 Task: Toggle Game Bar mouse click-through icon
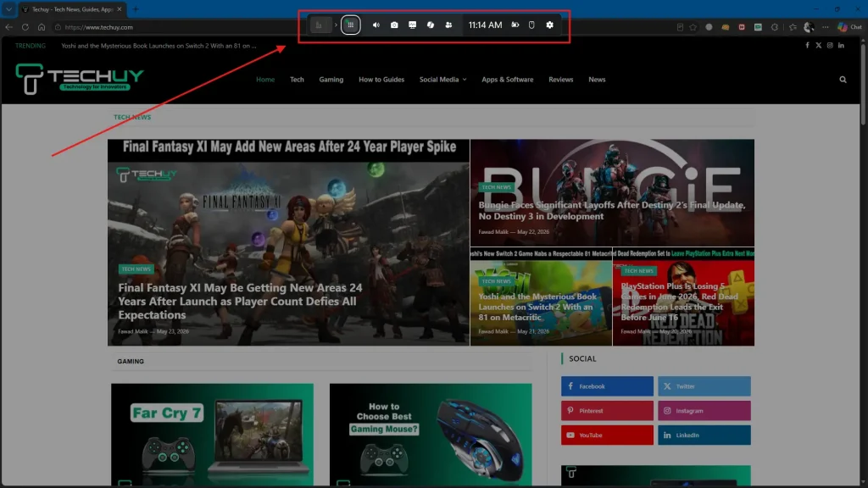(531, 25)
